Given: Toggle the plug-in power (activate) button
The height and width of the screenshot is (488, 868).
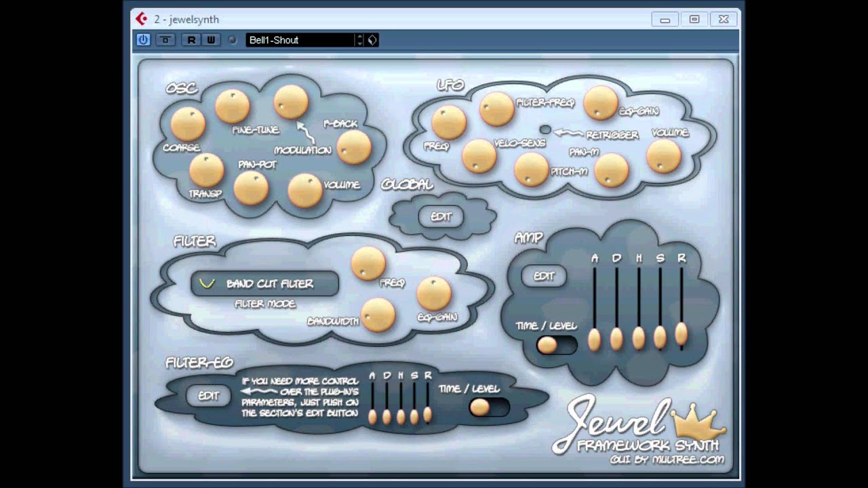Looking at the screenshot, I should tap(143, 40).
